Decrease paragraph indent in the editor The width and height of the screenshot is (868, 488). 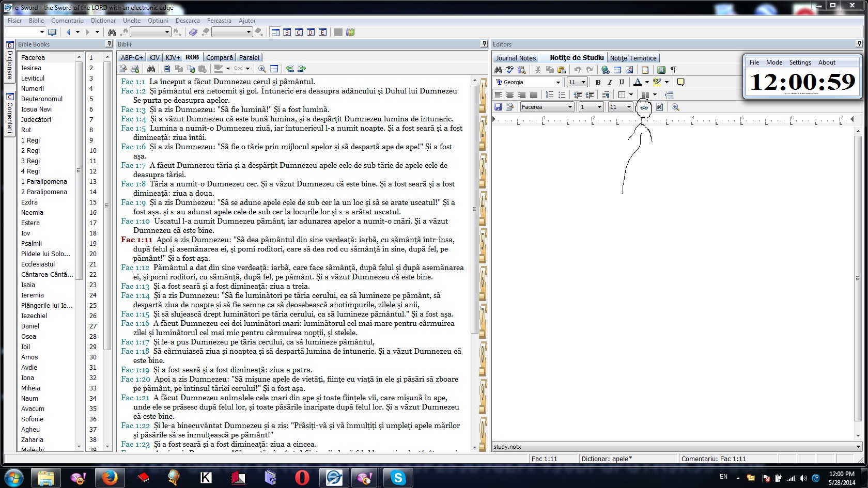coord(578,95)
